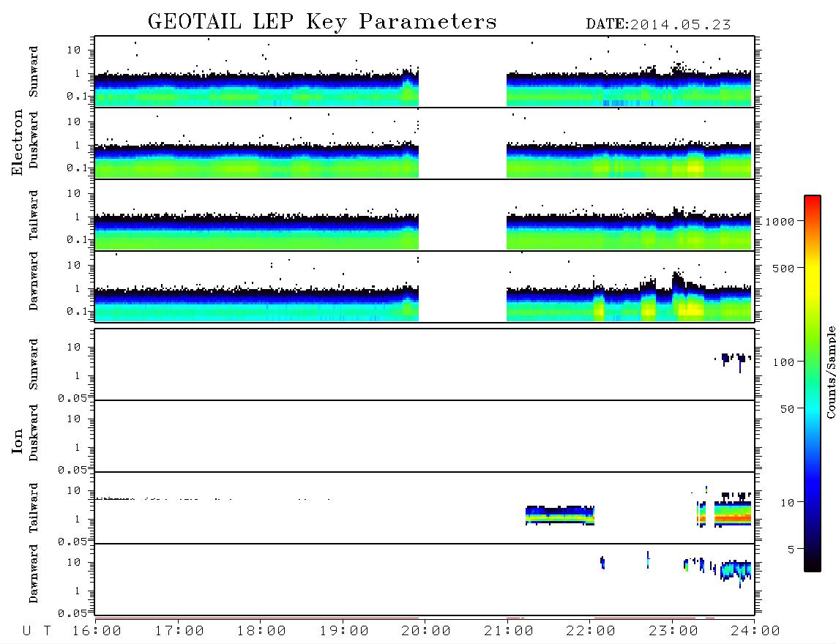
Task: Click the "50" color bar tick label
Action: pos(787,409)
